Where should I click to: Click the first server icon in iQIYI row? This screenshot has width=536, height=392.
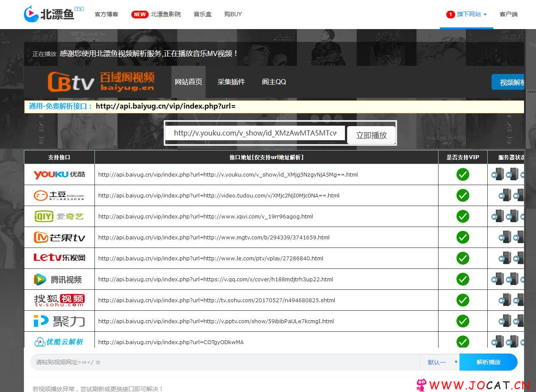pyautogui.click(x=498, y=216)
